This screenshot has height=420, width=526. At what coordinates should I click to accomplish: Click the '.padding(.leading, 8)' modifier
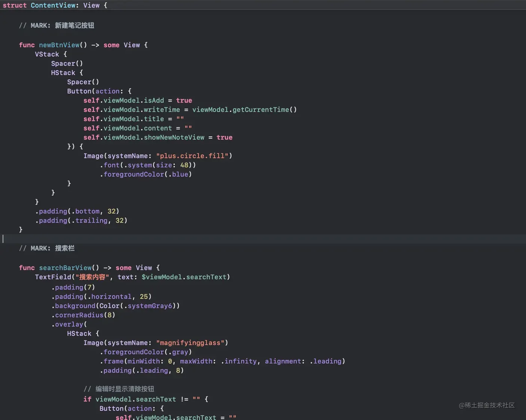pyautogui.click(x=142, y=370)
